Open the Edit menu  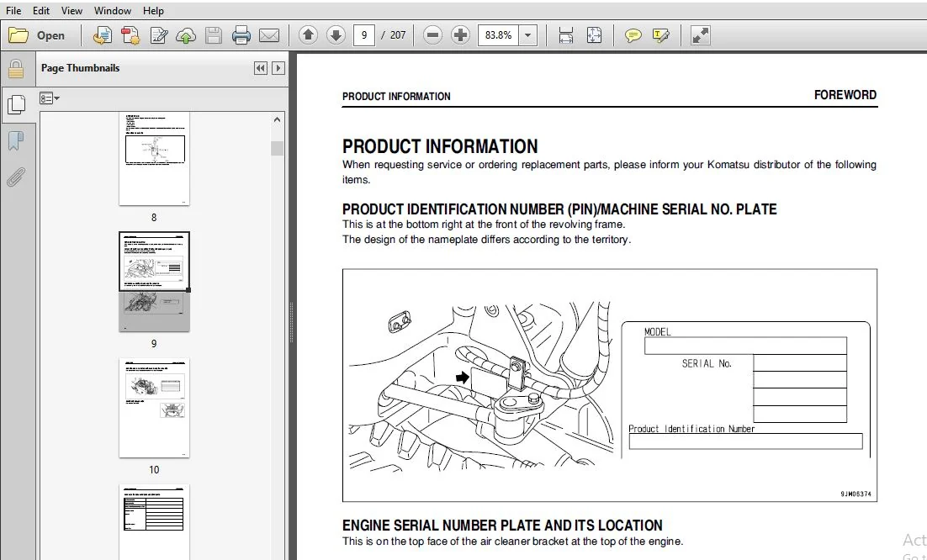[40, 11]
